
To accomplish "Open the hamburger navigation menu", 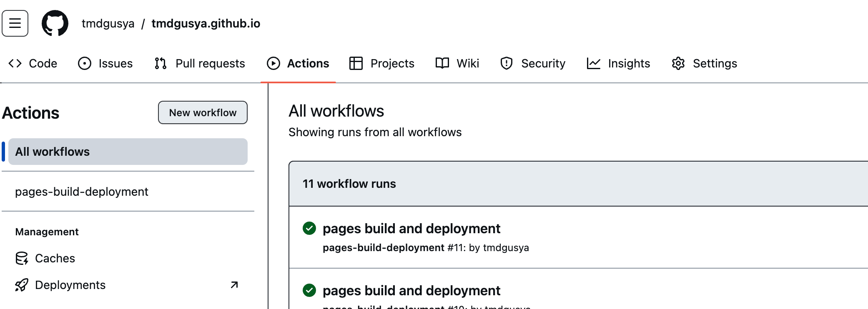I will [15, 23].
